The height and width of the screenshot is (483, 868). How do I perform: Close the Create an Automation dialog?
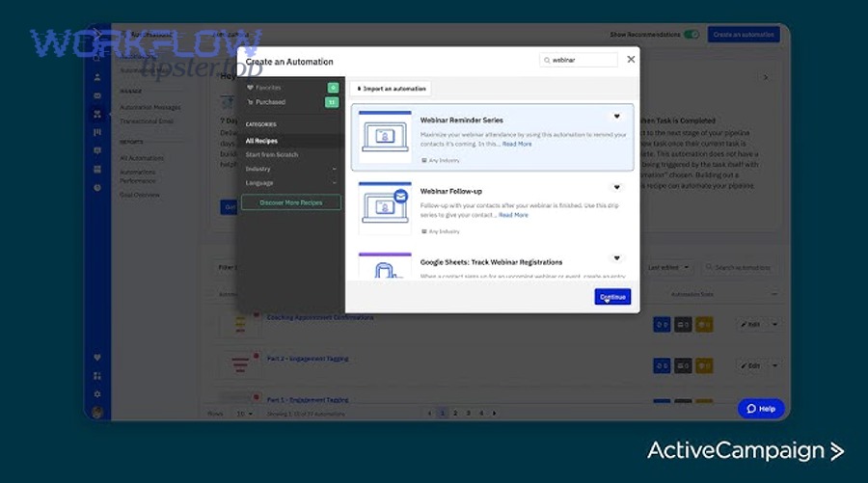click(x=631, y=59)
